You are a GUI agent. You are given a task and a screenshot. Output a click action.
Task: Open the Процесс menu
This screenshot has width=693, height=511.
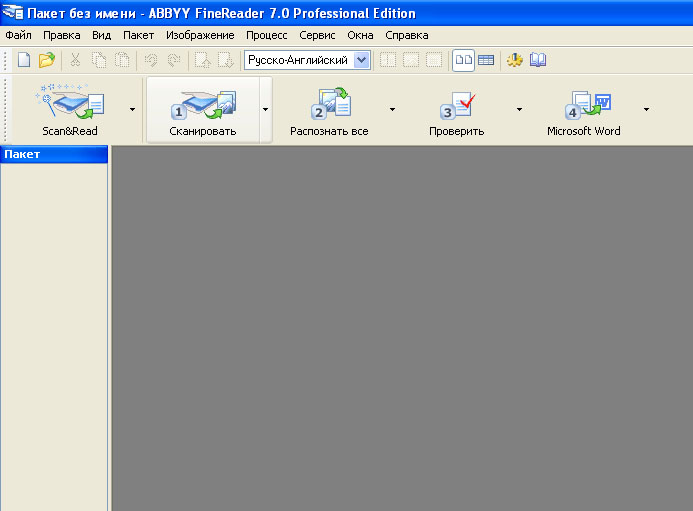coord(267,35)
